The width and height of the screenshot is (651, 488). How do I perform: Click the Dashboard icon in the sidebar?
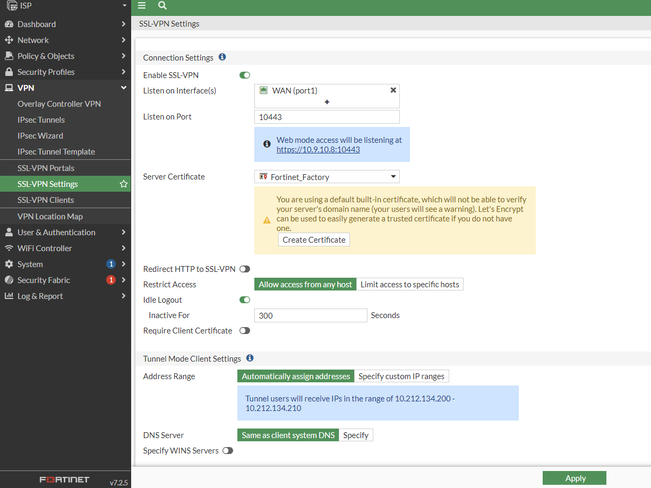(x=9, y=24)
